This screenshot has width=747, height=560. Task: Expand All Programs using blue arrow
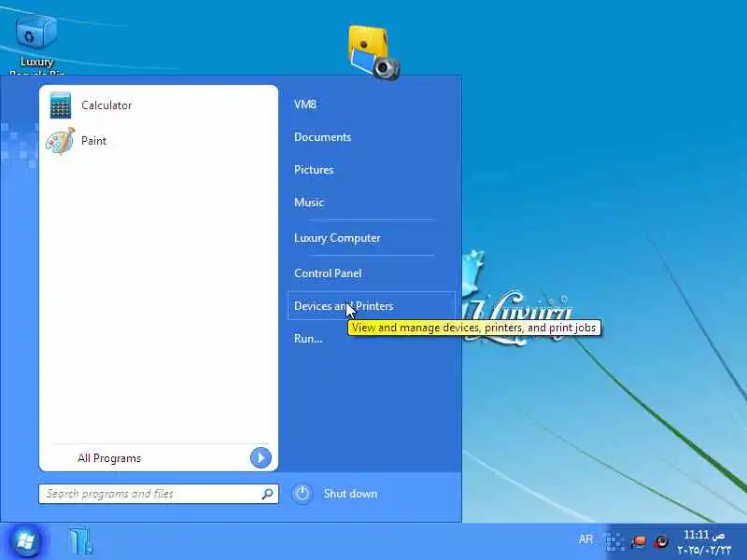(261, 458)
